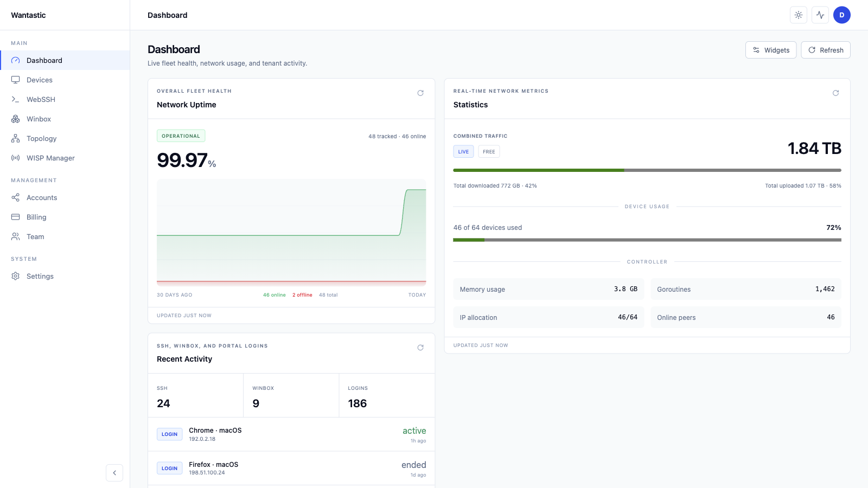Image resolution: width=868 pixels, height=488 pixels.
Task: Click the WINBOX count 9
Action: click(x=256, y=403)
